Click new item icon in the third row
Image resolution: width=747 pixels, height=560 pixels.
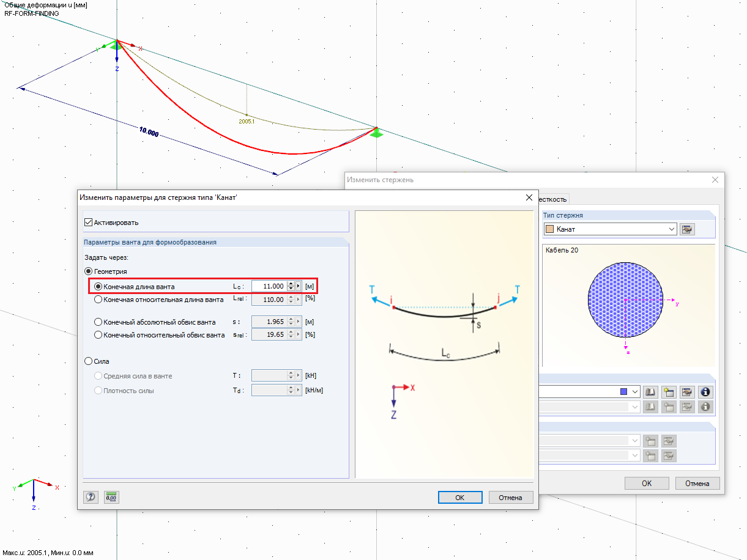pos(651,441)
